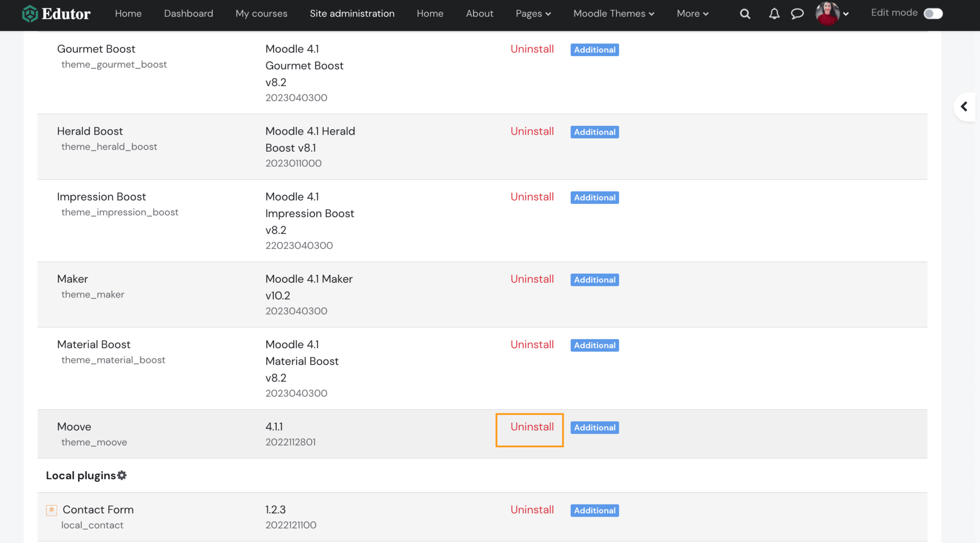The height and width of the screenshot is (543, 980).
Task: Expand the Moodle Themes dropdown
Action: pyautogui.click(x=613, y=13)
